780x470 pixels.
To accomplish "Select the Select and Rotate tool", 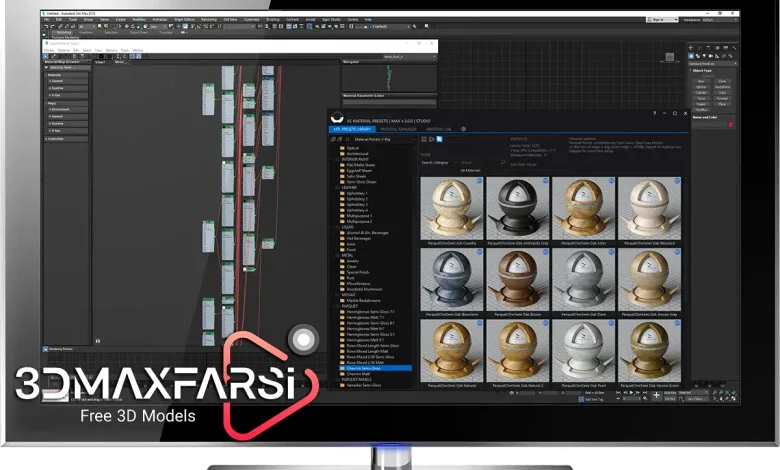I will coord(133,26).
